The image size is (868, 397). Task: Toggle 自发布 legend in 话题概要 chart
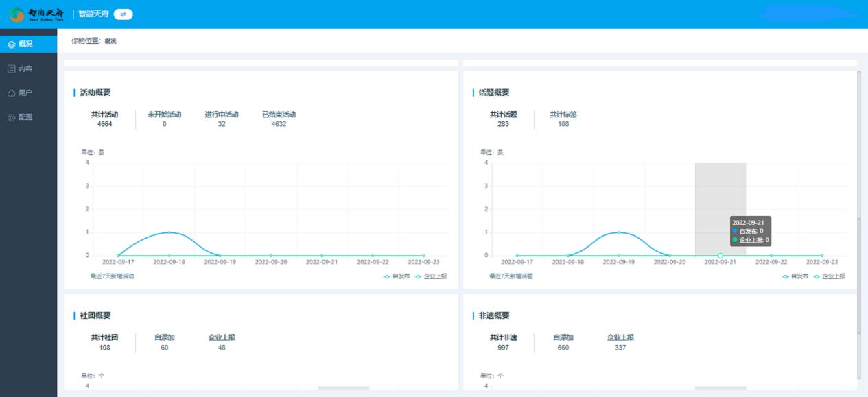pyautogui.click(x=795, y=276)
